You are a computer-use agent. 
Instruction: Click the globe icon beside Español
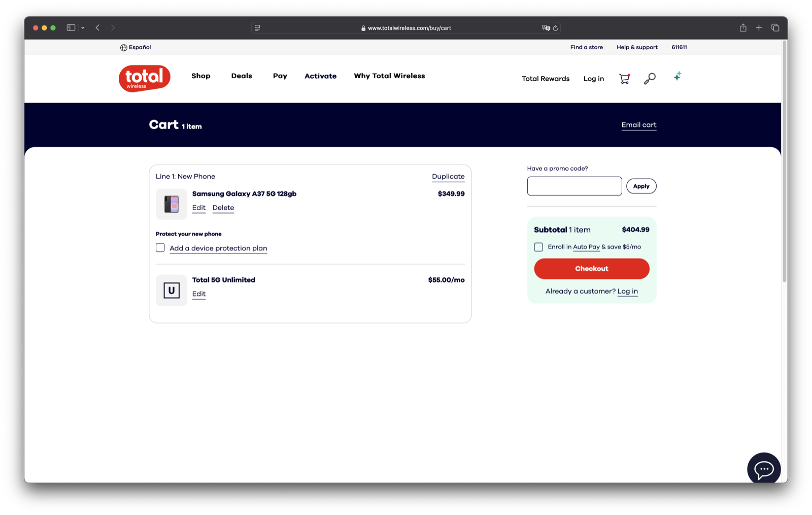[123, 48]
